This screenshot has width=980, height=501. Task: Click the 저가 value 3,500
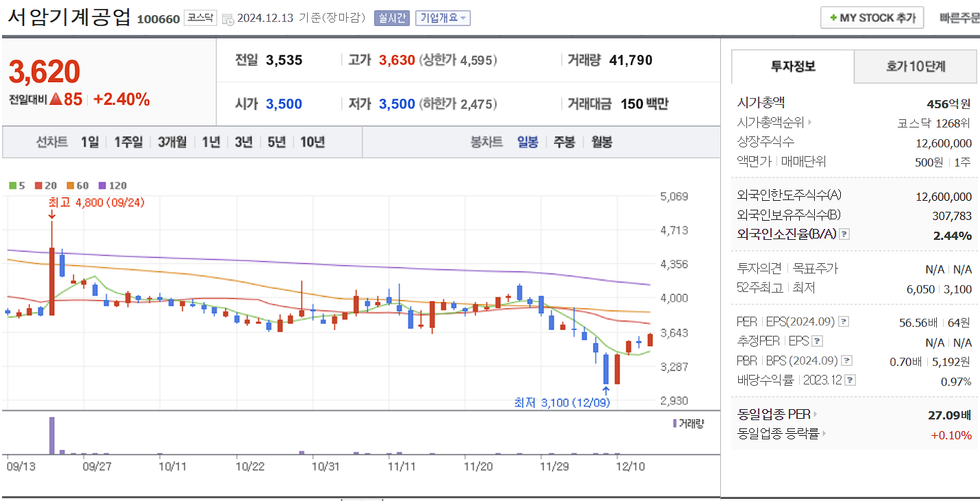click(x=397, y=104)
